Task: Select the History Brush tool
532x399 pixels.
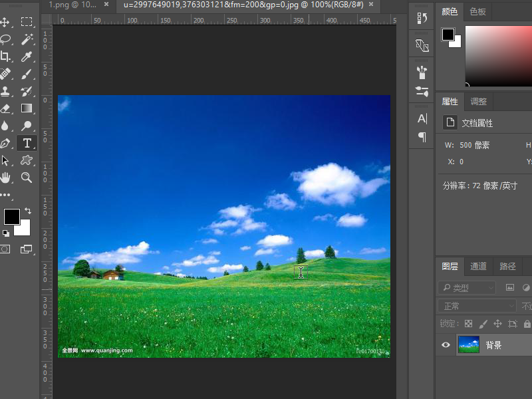Action: 27,91
